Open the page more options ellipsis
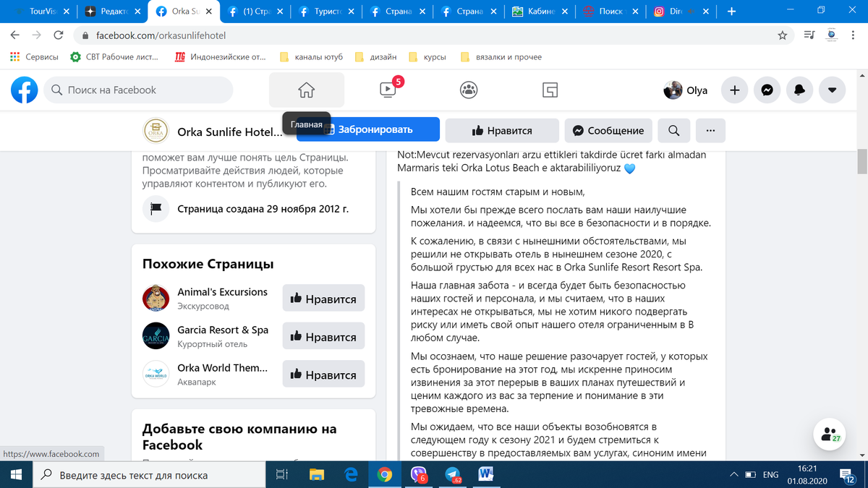868x488 pixels. [710, 130]
